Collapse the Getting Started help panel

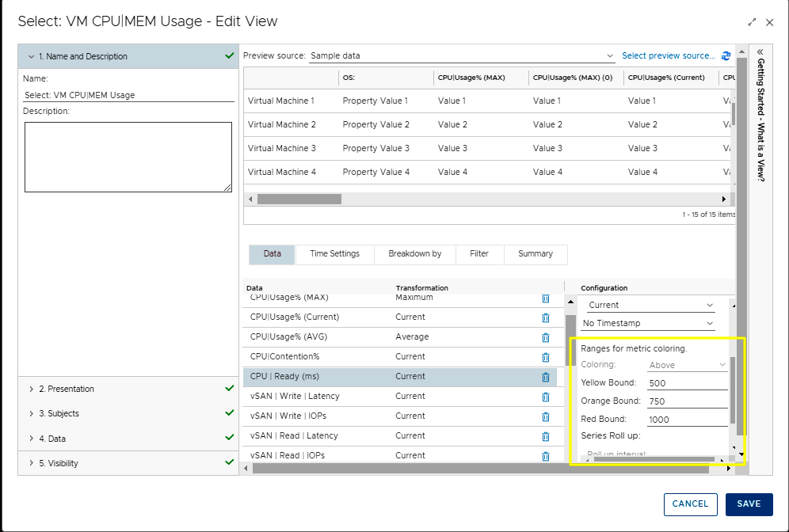point(760,51)
